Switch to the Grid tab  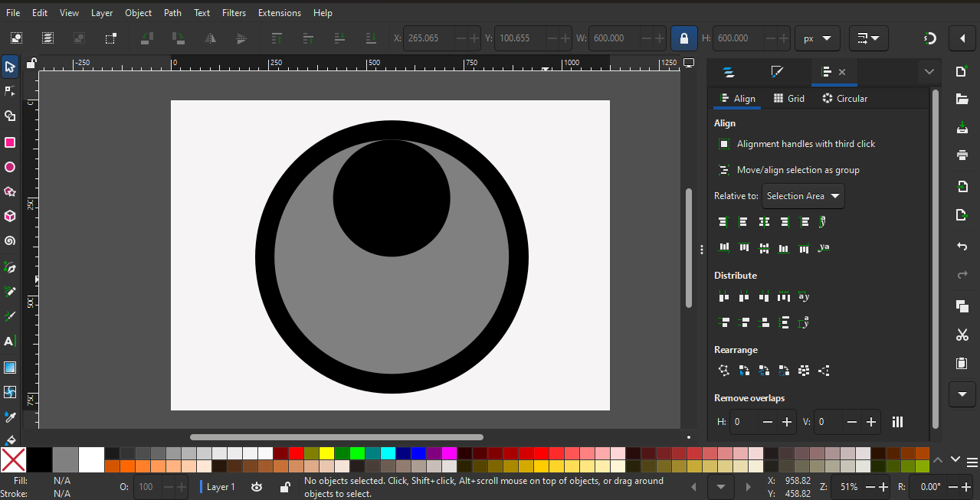(x=788, y=99)
